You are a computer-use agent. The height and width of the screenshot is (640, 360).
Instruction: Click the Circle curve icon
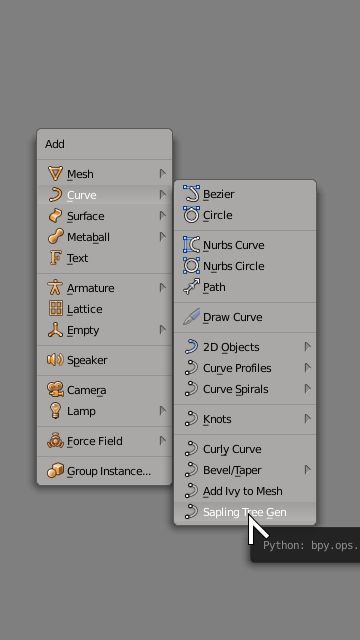[191, 215]
